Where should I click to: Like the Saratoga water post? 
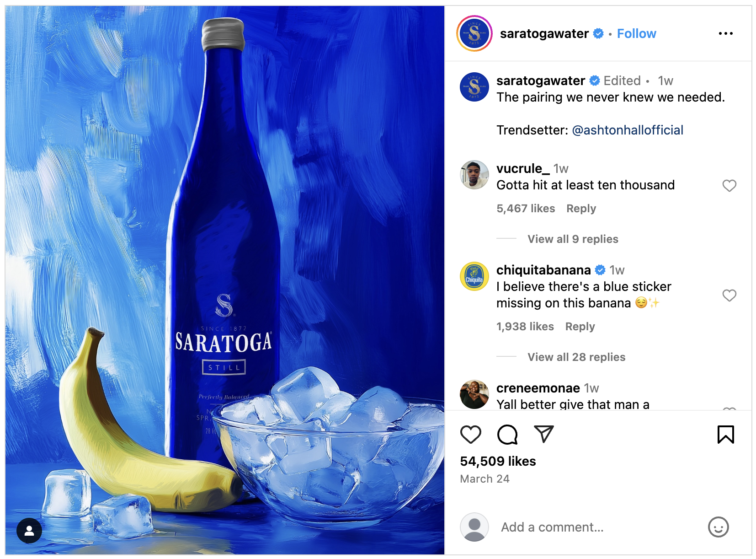coord(470,435)
